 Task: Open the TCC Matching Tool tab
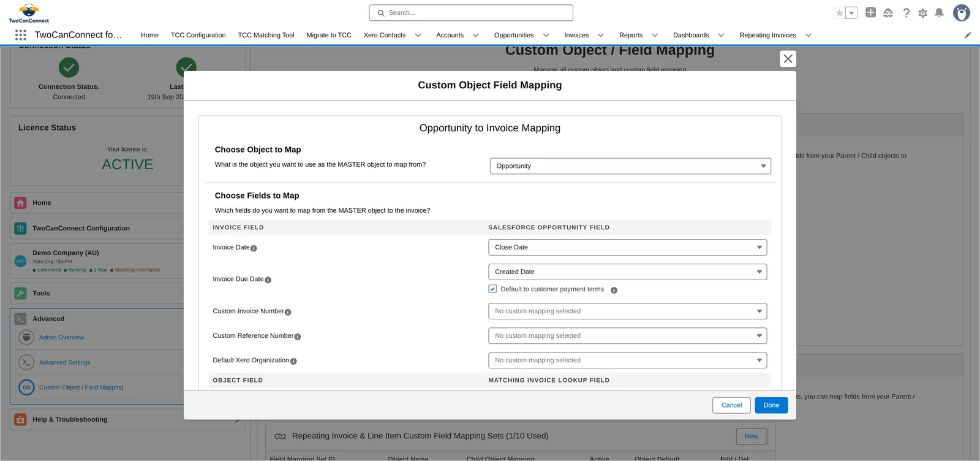(x=266, y=36)
